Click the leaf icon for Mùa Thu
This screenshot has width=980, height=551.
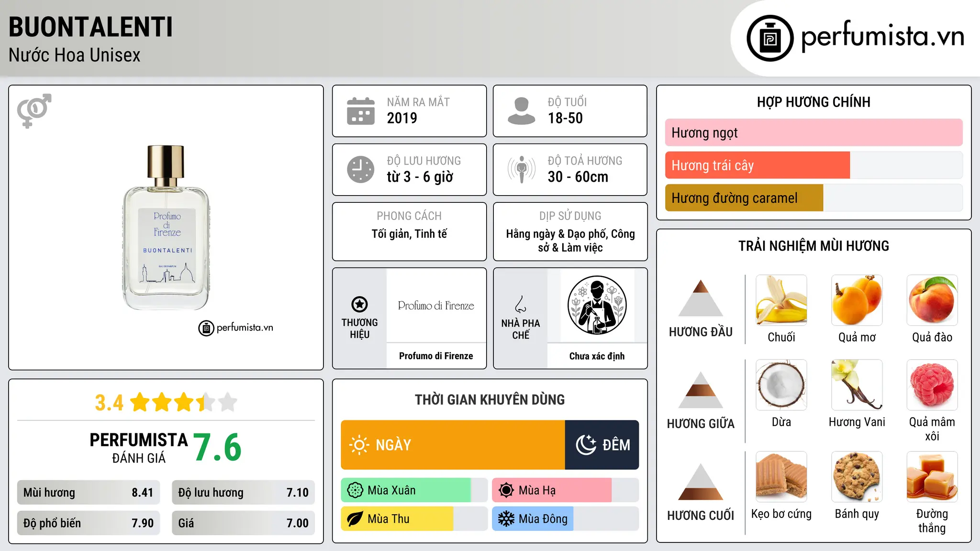(355, 519)
